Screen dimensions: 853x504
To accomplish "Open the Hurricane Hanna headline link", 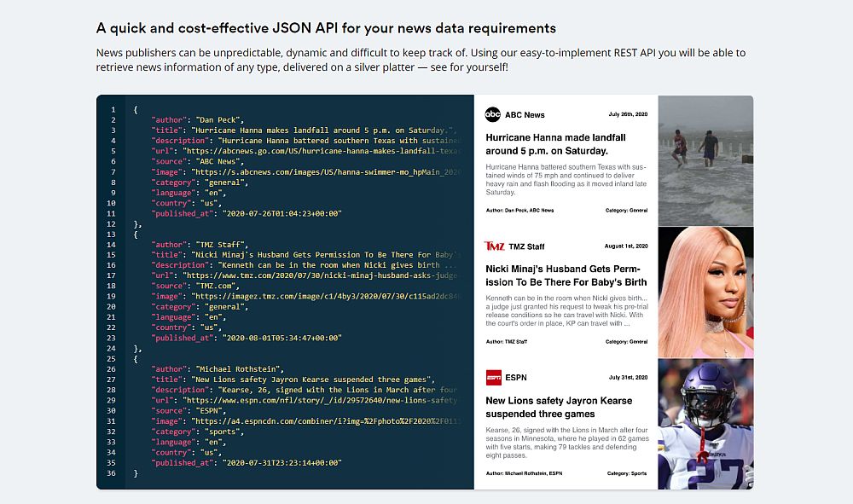I will pyautogui.click(x=556, y=145).
